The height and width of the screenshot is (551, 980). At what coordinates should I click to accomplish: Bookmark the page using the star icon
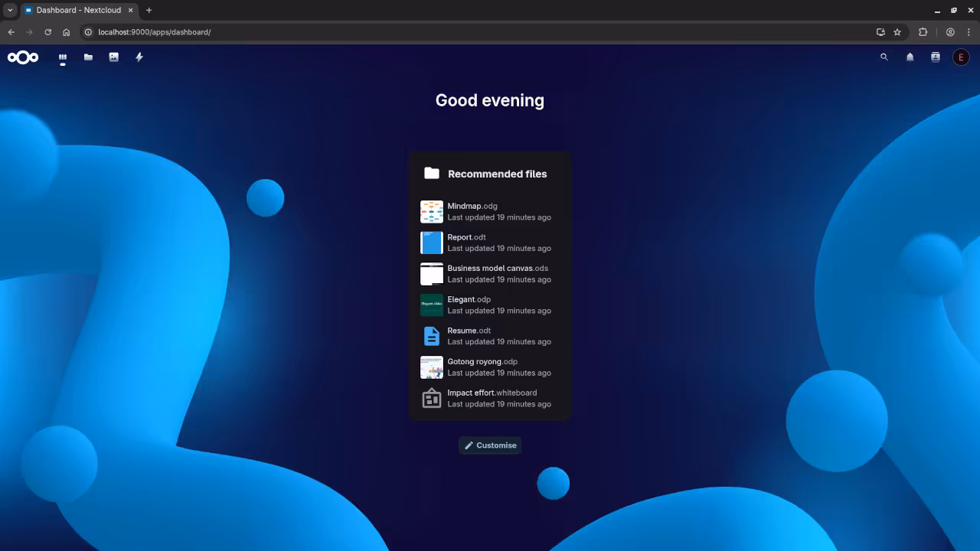[897, 32]
